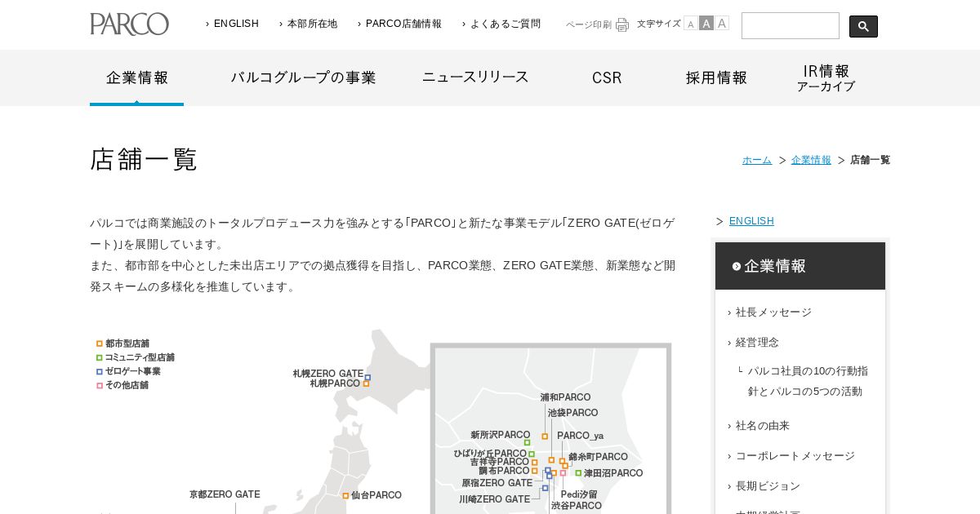This screenshot has width=980, height=514.
Task: Click the search magnifier button
Action: pos(863,26)
